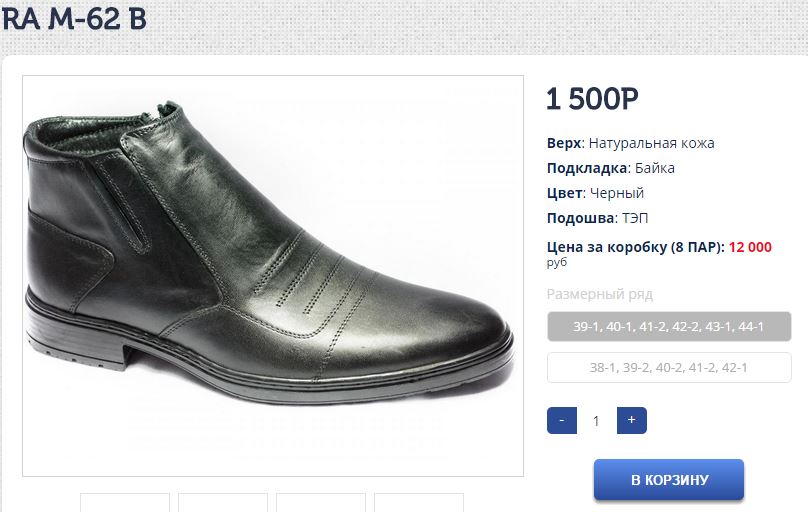Image resolution: width=808 pixels, height=512 pixels.
Task: Click the 1 500P price
Action: point(592,99)
